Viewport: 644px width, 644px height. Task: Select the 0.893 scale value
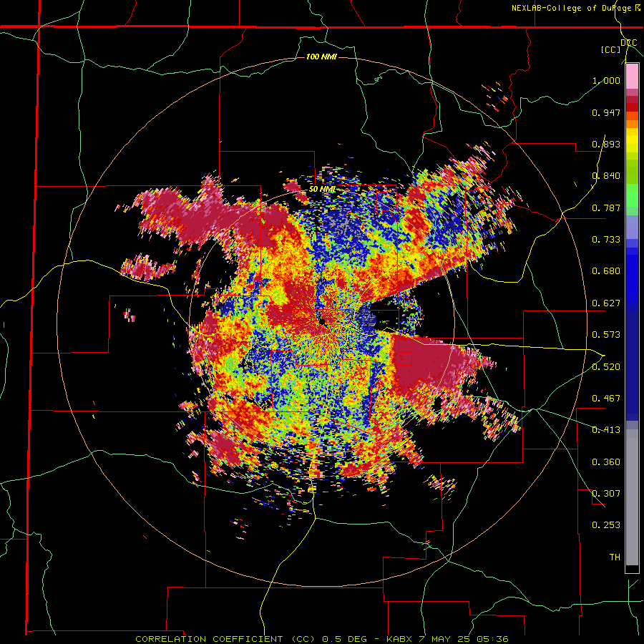[x=606, y=144]
